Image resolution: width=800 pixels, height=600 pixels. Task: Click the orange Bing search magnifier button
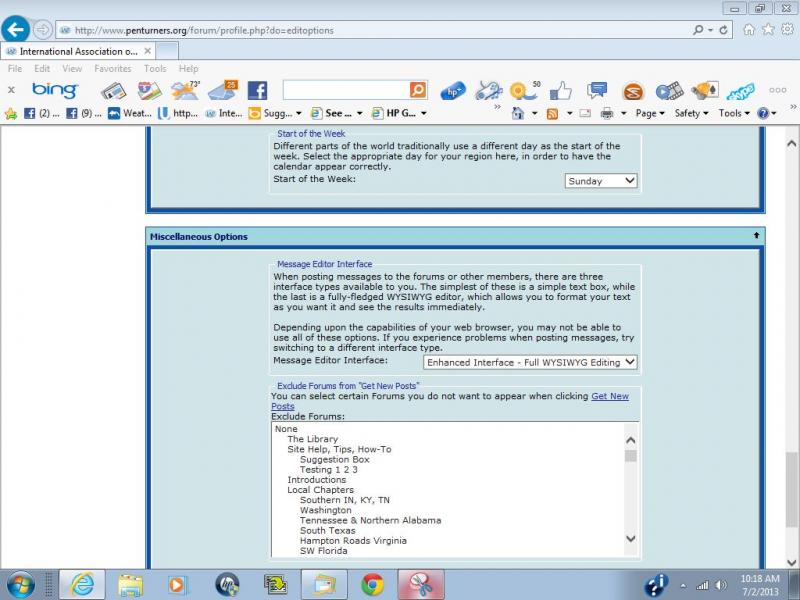pyautogui.click(x=417, y=91)
